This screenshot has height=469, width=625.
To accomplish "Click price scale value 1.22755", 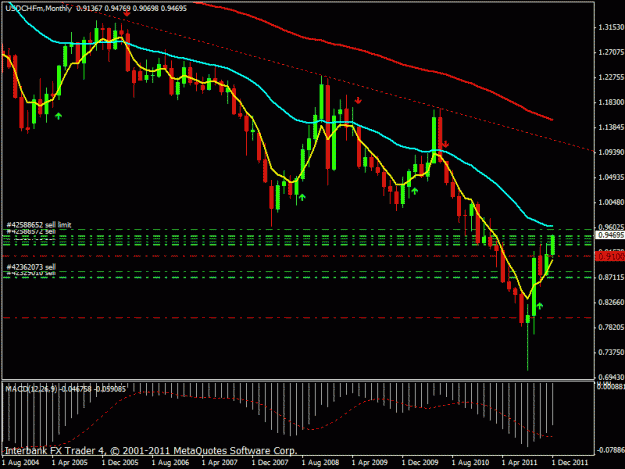I will point(611,77).
